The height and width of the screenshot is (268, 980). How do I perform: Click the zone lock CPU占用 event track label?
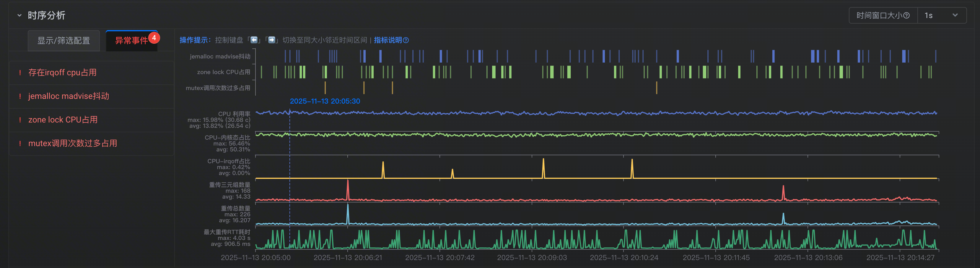tap(224, 72)
